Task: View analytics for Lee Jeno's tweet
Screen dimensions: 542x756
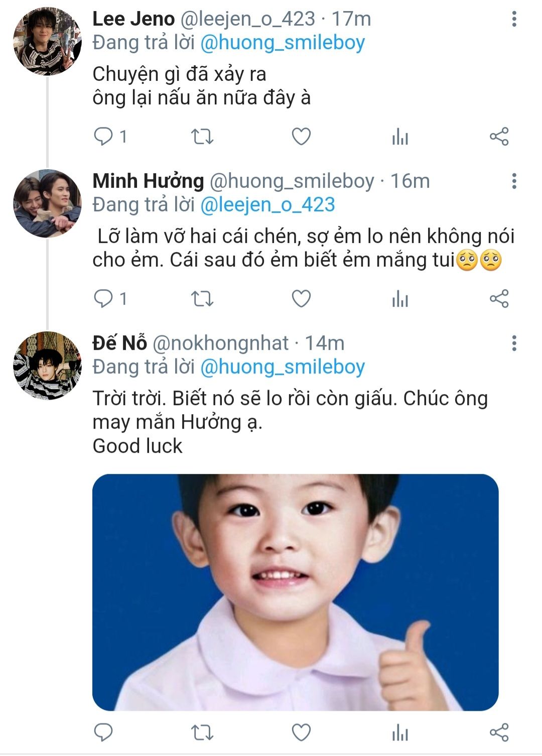Action: tap(400, 137)
